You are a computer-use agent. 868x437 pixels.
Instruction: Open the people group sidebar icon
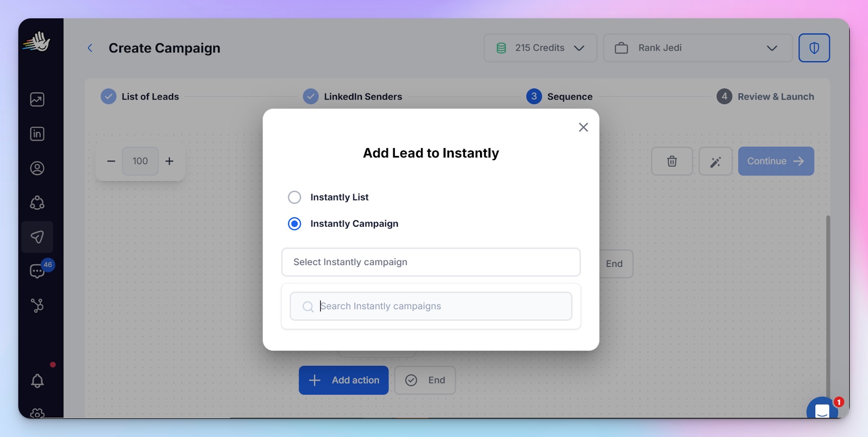coord(37,203)
